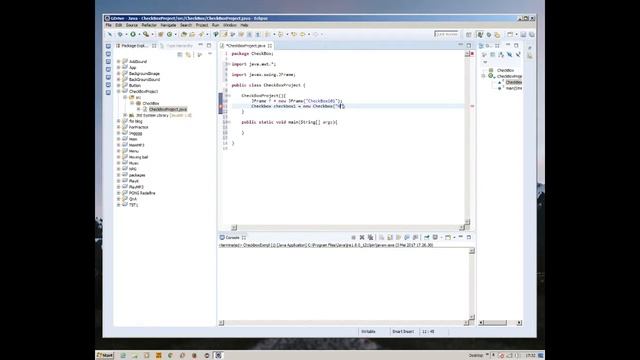
Task: Click the green Run button in toolbar
Action: pos(133,35)
